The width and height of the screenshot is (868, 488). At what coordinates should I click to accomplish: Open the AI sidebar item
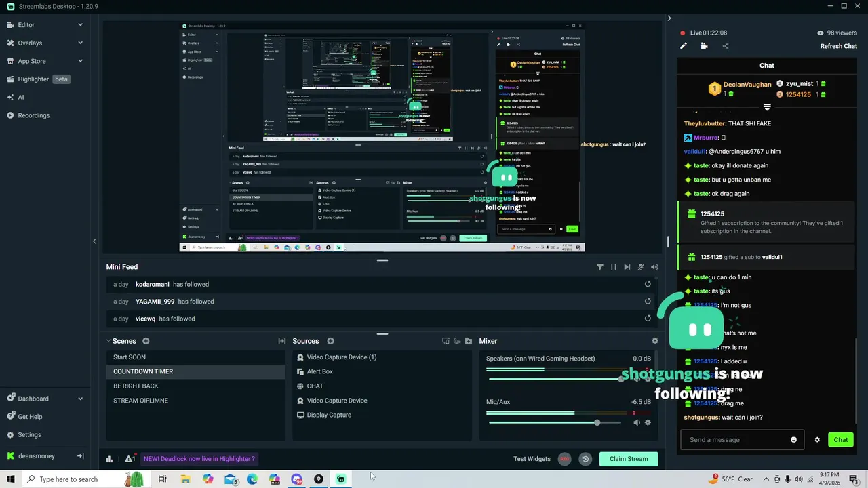(x=20, y=97)
